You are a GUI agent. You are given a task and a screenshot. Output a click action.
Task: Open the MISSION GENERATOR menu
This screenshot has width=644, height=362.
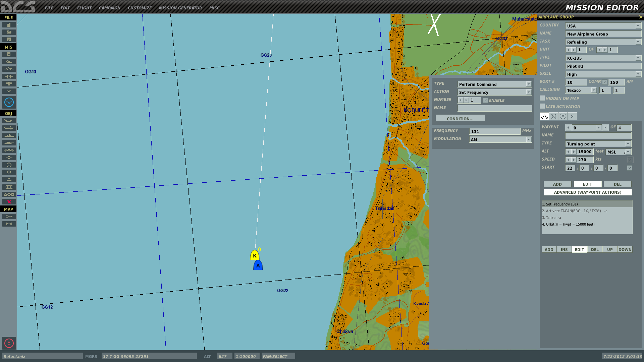(180, 8)
